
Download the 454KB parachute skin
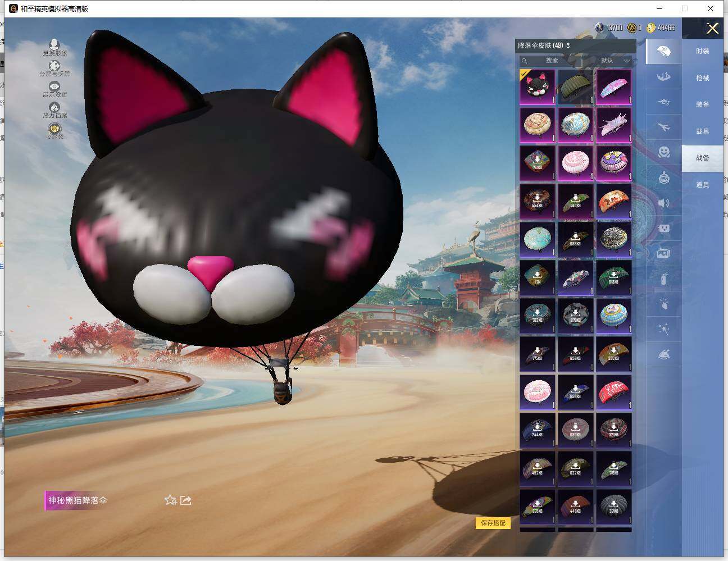pyautogui.click(x=538, y=201)
